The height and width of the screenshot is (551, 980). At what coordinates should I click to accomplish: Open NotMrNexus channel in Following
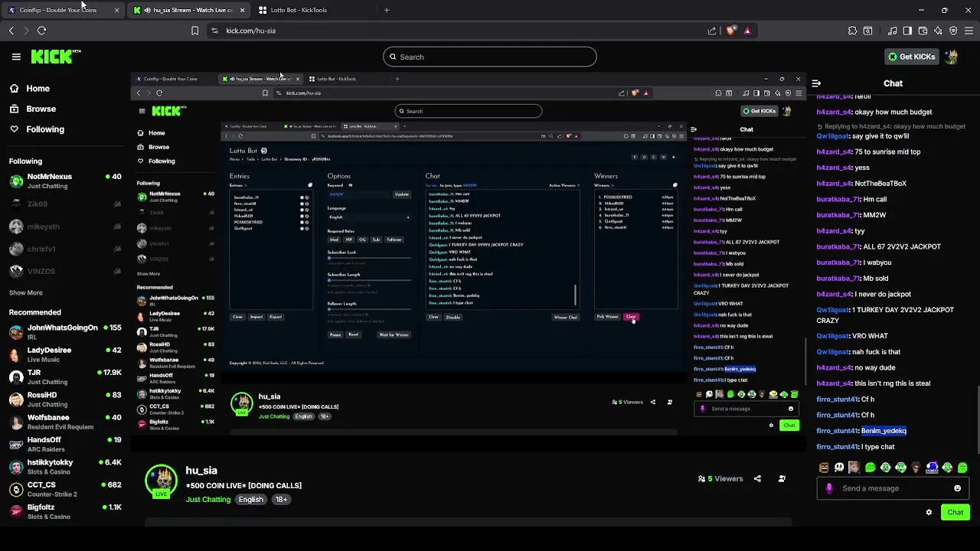coord(64,181)
